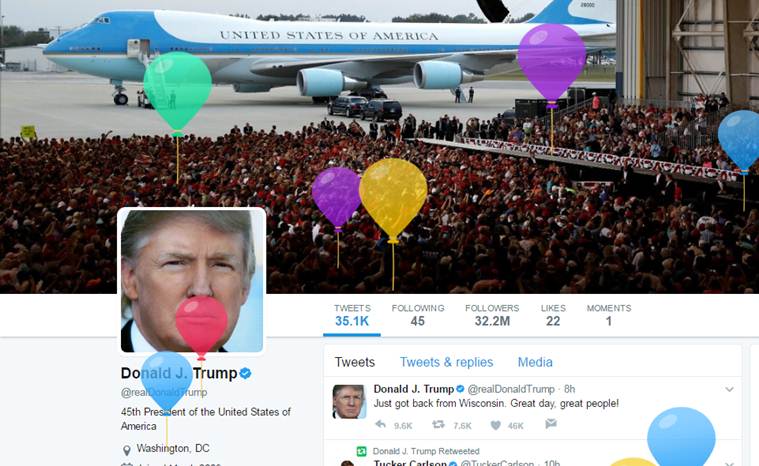View the 32.2M Followers list
This screenshot has width=759, height=466.
(x=492, y=315)
